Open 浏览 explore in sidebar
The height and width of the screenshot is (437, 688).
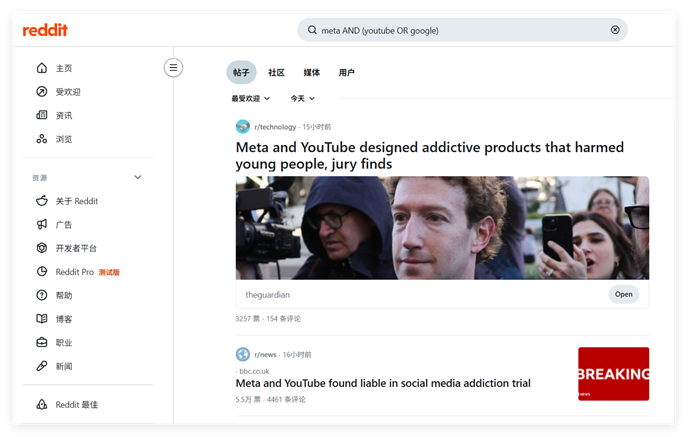63,139
